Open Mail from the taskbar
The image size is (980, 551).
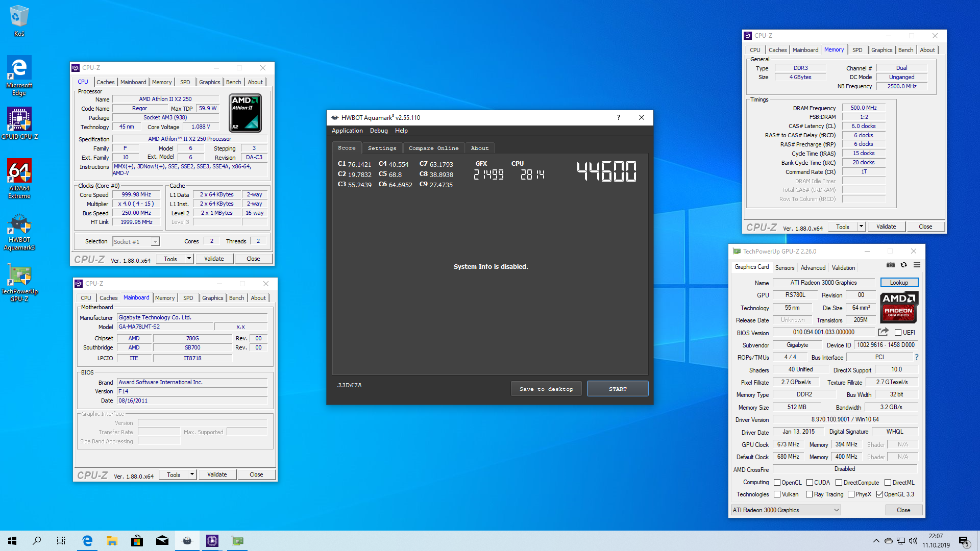tap(162, 541)
